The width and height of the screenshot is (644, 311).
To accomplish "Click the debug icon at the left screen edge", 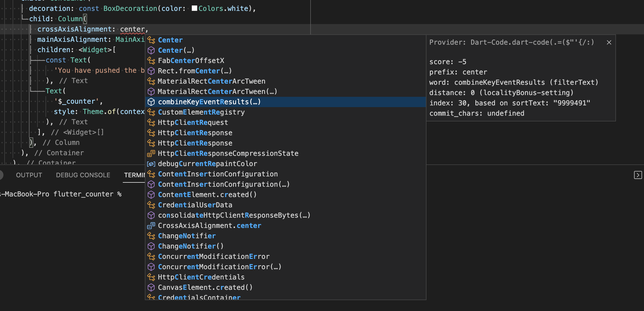I will [x=1, y=175].
